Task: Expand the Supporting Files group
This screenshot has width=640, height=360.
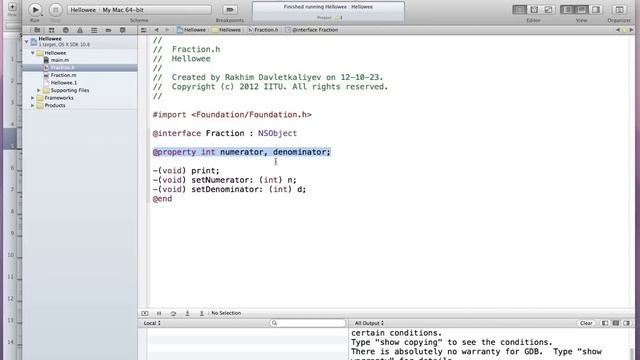Action: (x=39, y=91)
